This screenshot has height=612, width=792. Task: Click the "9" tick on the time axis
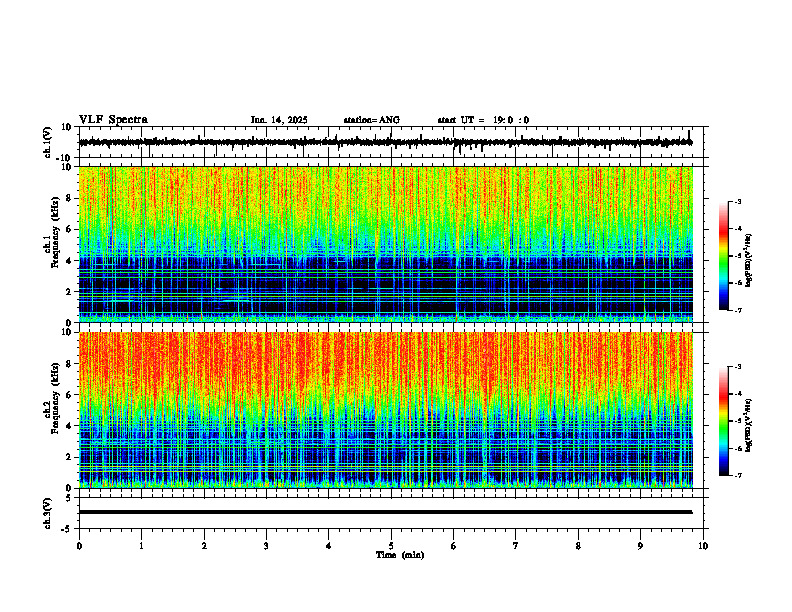coord(640,546)
